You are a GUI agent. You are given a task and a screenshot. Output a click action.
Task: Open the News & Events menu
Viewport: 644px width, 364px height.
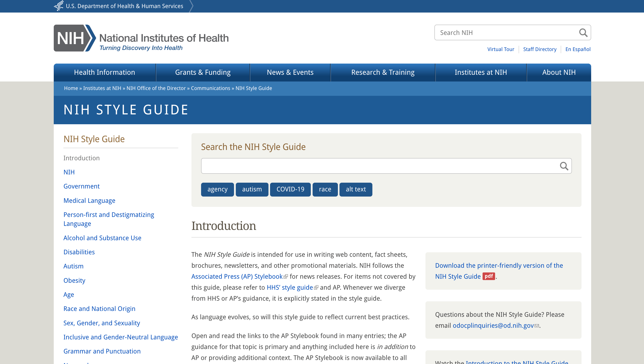(x=290, y=73)
